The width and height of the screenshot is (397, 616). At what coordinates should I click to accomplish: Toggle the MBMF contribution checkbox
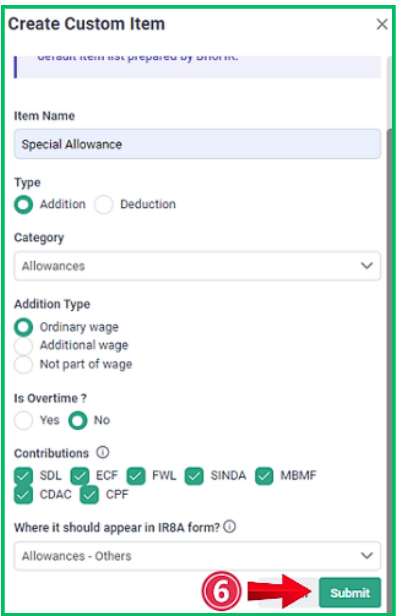(x=264, y=476)
